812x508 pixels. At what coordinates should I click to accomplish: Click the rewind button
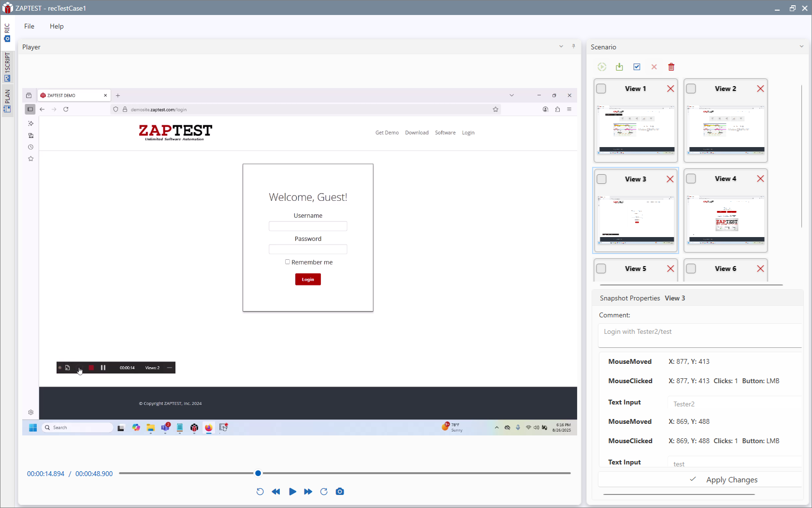pos(276,492)
